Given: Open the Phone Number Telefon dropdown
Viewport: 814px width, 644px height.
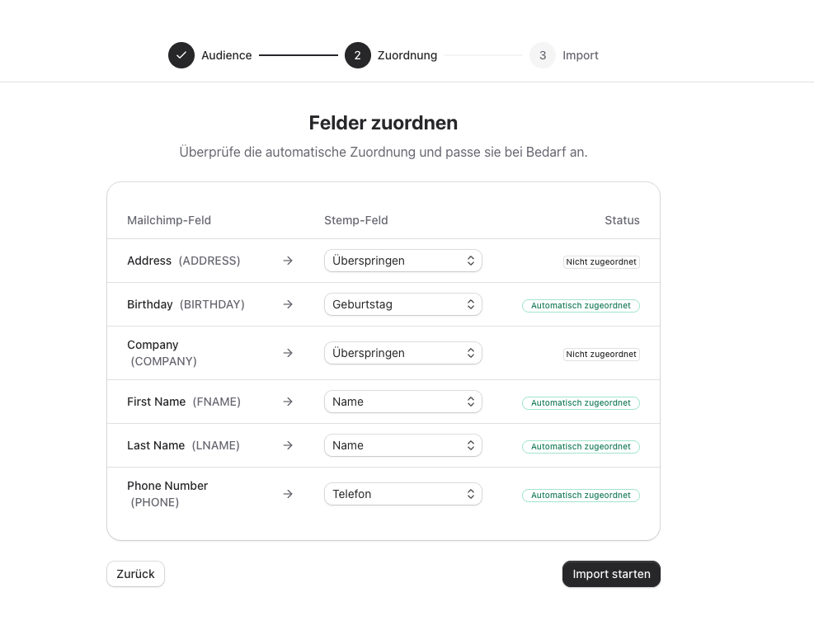Looking at the screenshot, I should tap(402, 494).
